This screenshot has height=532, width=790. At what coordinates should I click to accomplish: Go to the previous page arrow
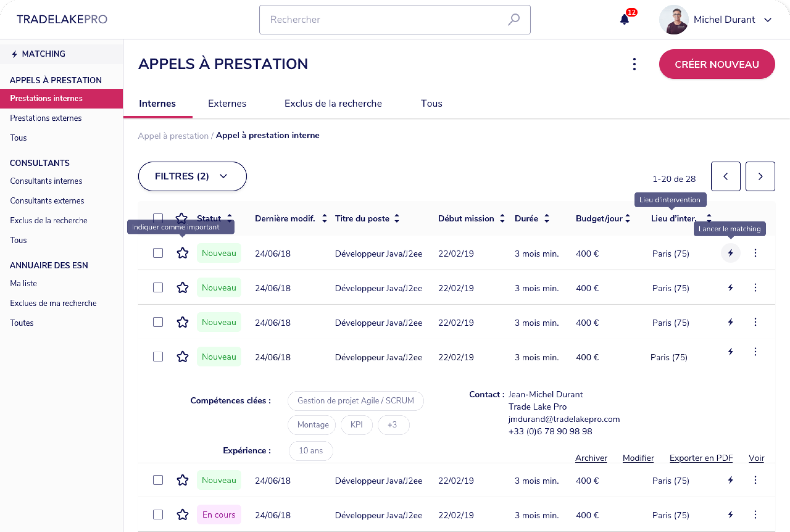[726, 176]
